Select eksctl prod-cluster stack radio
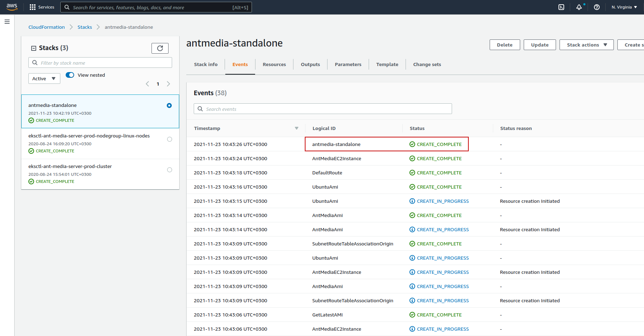Viewport: 644px width, 336px height. coord(170,170)
